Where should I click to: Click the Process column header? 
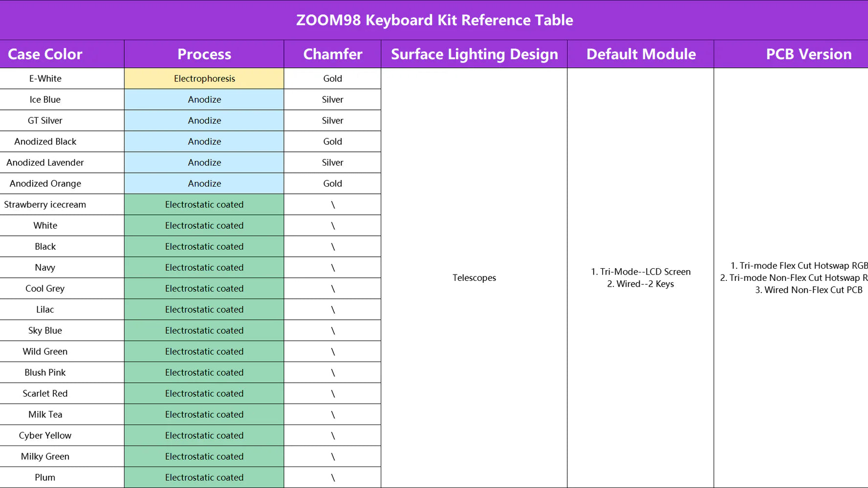pos(204,54)
